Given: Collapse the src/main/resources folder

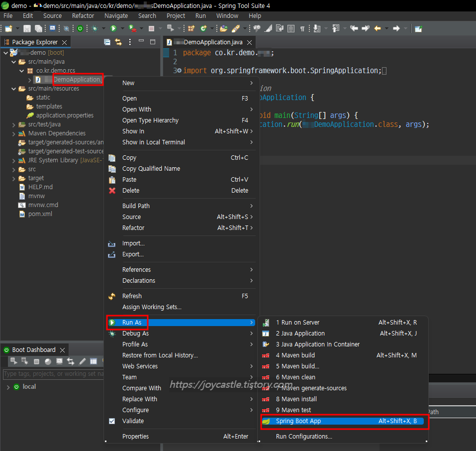Looking at the screenshot, I should pyautogui.click(x=13, y=89).
